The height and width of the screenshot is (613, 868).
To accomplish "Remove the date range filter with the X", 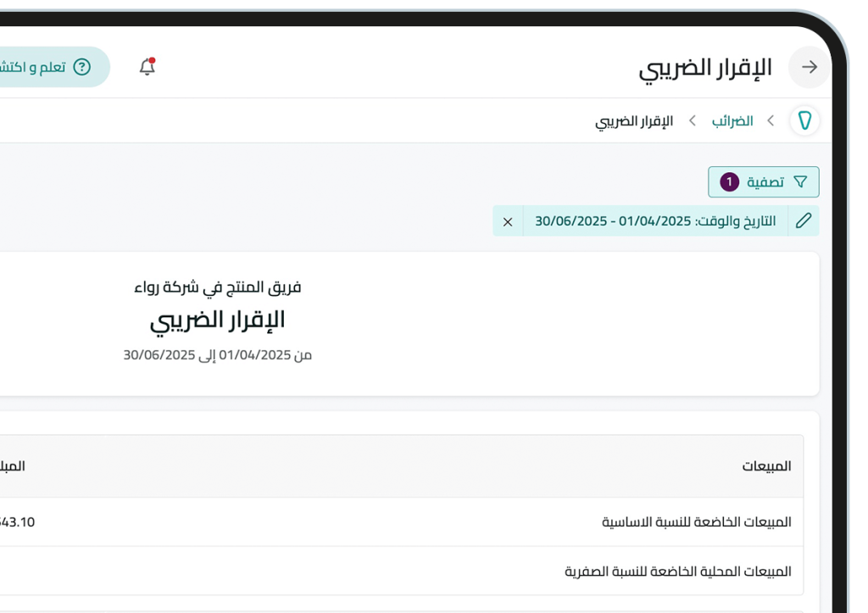I will pyautogui.click(x=508, y=220).
